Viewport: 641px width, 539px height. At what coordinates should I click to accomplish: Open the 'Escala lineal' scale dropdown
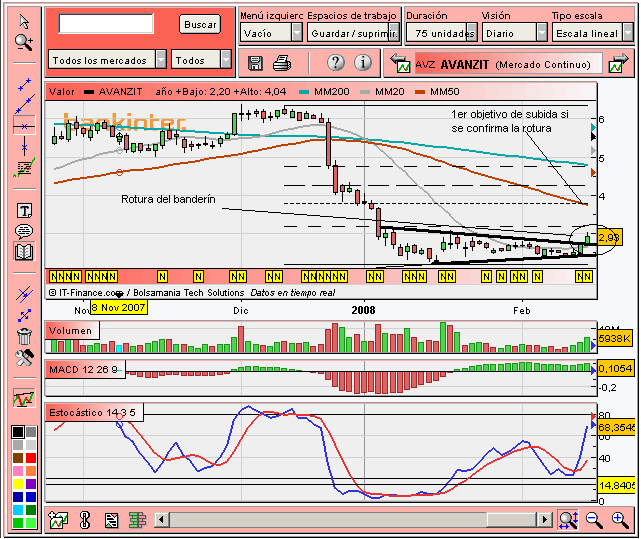tap(592, 33)
